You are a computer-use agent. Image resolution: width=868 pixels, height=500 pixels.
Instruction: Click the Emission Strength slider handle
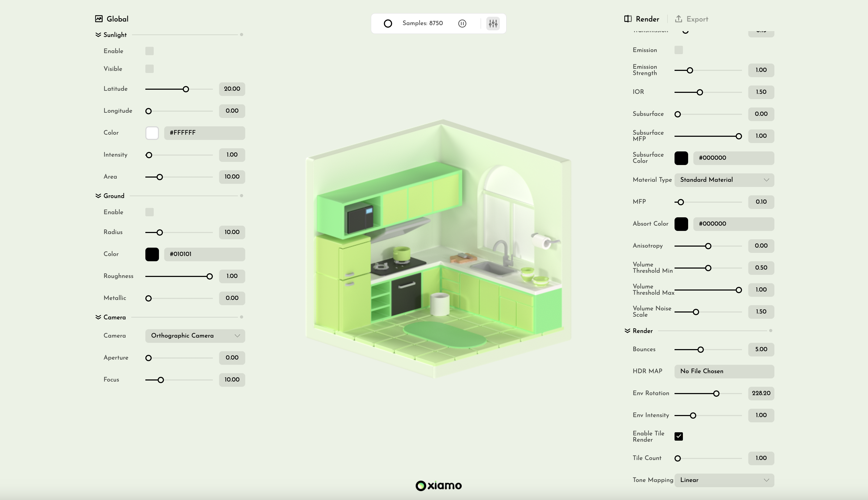click(x=690, y=70)
